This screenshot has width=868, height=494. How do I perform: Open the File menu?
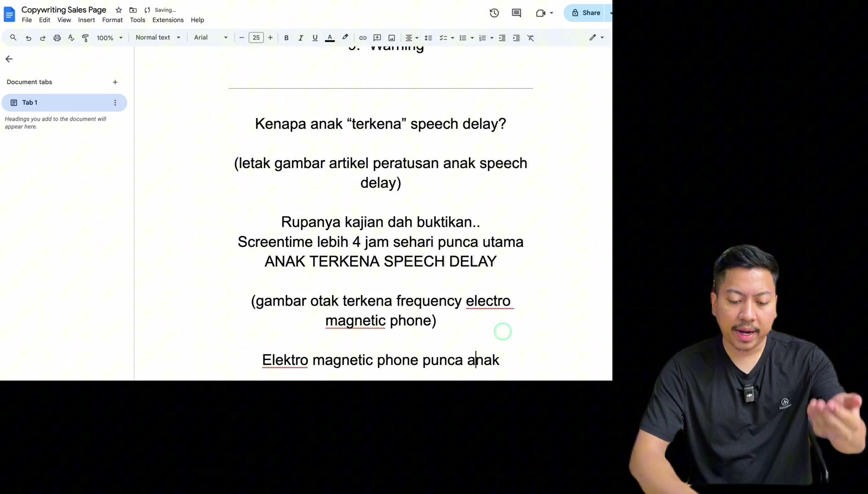27,20
